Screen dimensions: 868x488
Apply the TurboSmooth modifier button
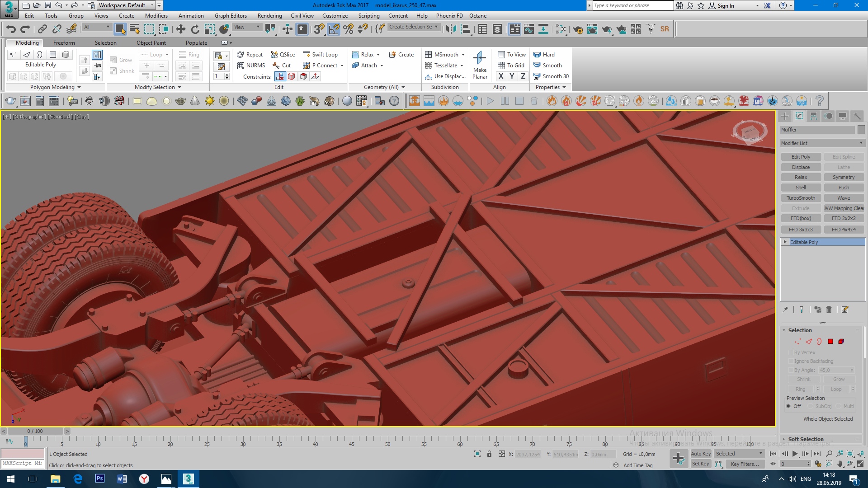click(801, 198)
